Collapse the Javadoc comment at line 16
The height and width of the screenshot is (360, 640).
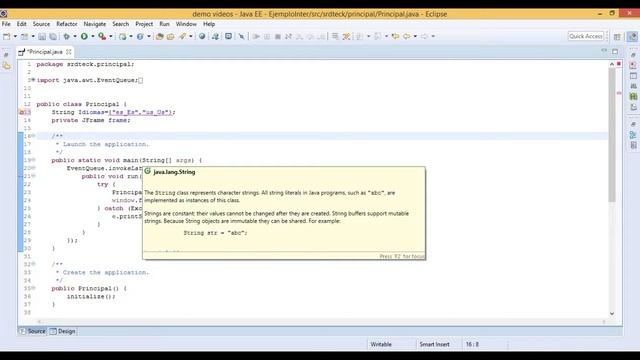(33, 136)
